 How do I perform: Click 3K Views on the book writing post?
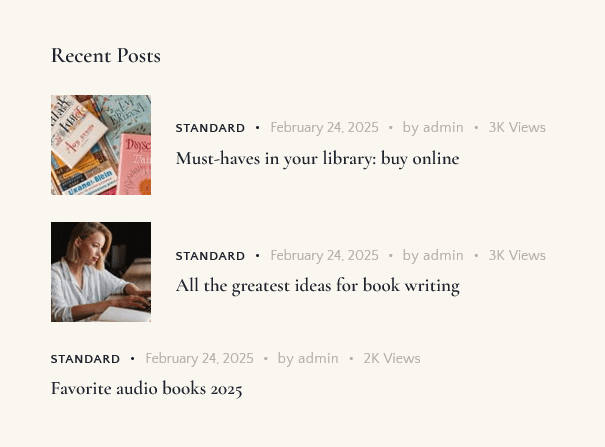(517, 256)
